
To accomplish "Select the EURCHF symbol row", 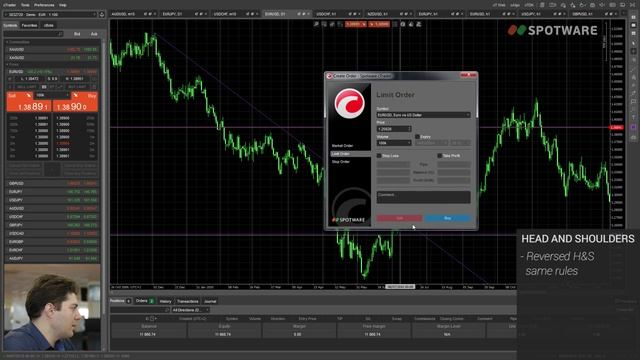I will [x=52, y=250].
